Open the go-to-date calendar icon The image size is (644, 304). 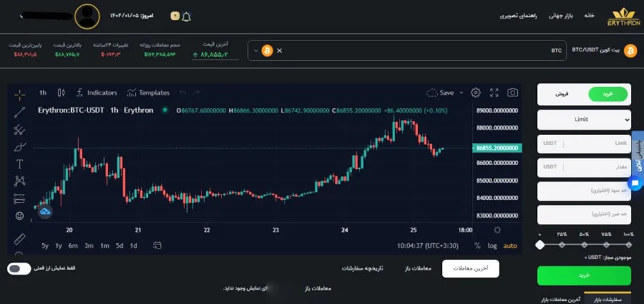157,245
